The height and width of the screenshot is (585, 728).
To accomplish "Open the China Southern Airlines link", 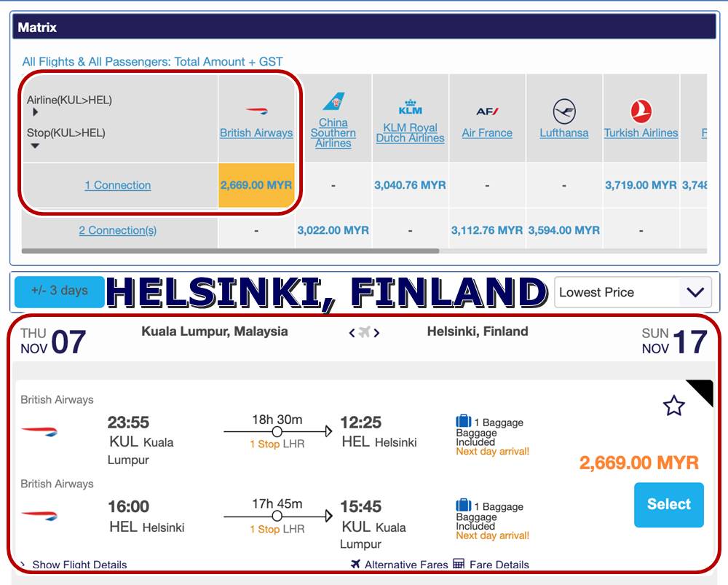I will click(333, 133).
